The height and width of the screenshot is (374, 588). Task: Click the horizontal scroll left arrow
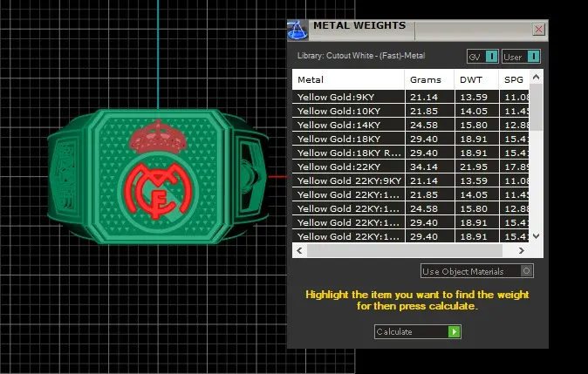299,250
